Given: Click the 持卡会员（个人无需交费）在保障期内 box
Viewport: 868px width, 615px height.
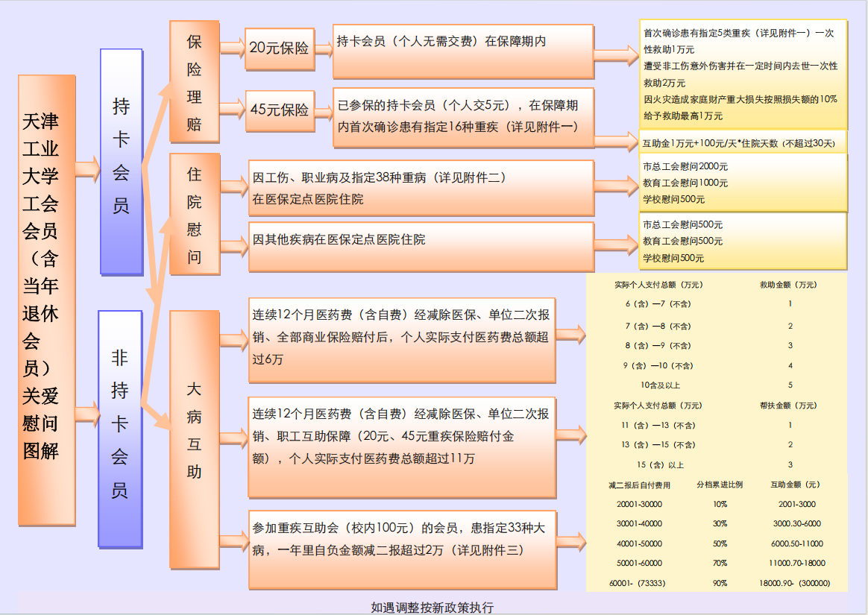Looking at the screenshot, I should tap(463, 51).
